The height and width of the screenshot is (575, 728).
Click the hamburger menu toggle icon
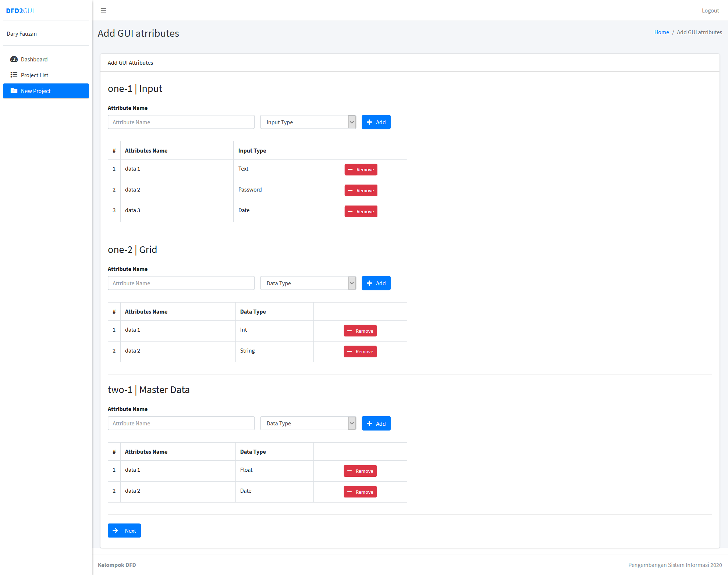103,10
